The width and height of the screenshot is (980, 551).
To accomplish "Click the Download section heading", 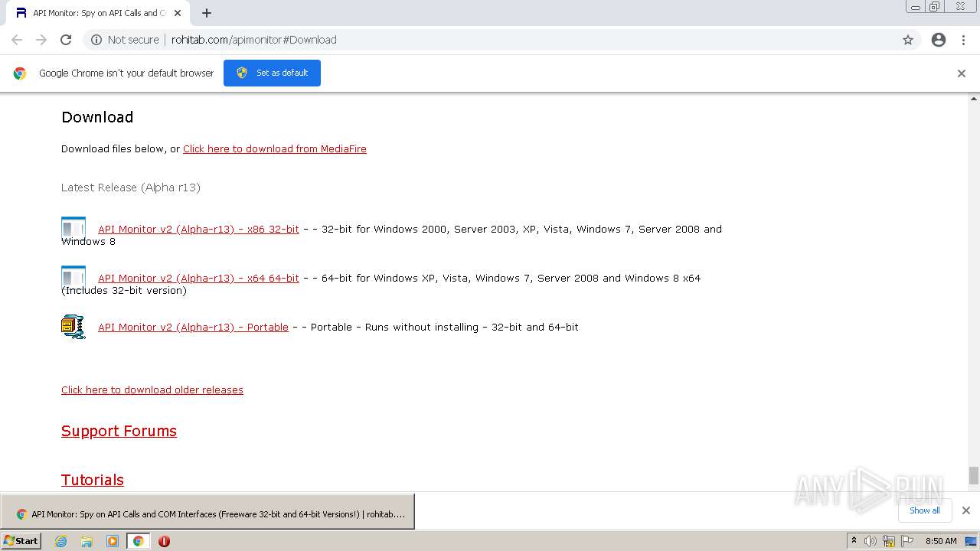I will [97, 117].
